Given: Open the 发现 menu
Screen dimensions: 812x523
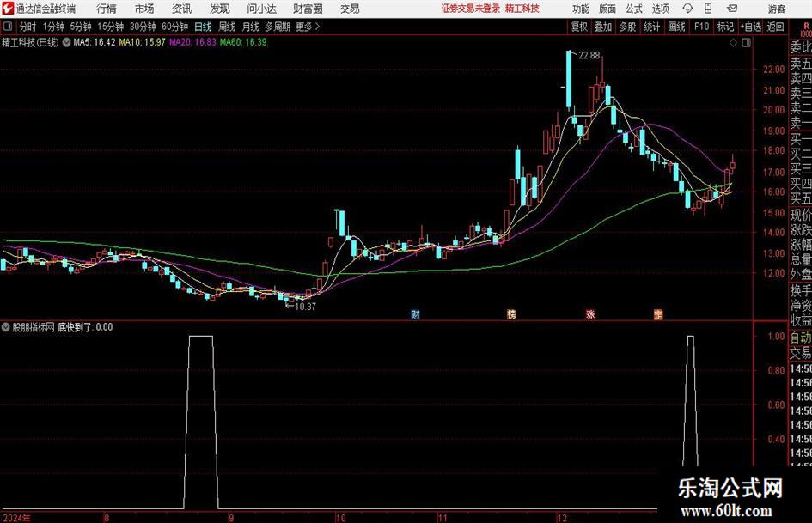Looking at the screenshot, I should tap(220, 9).
